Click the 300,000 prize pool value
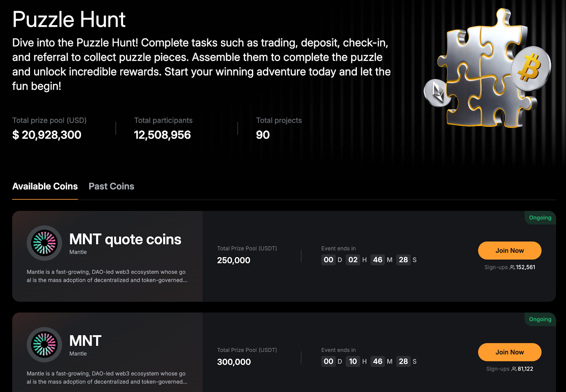This screenshot has height=392, width=566. point(234,362)
